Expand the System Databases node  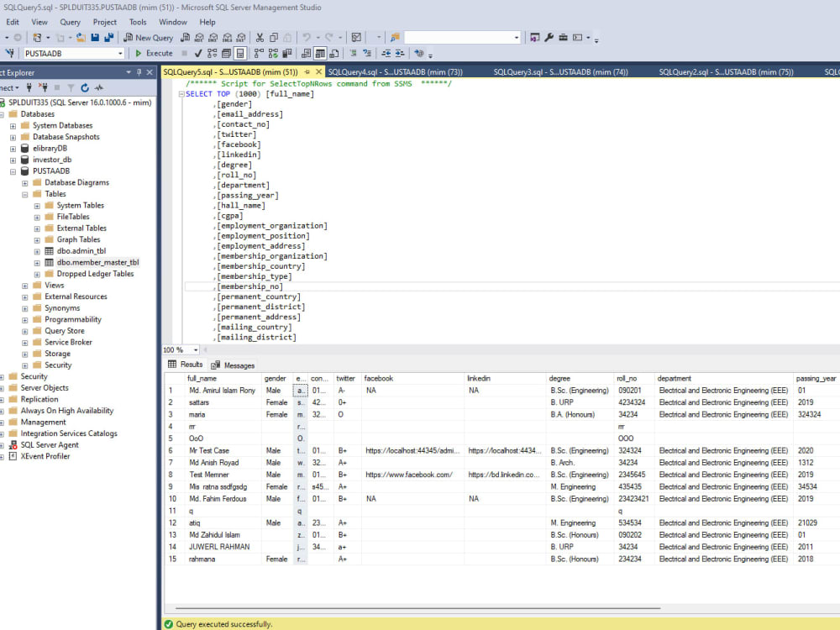(13, 126)
